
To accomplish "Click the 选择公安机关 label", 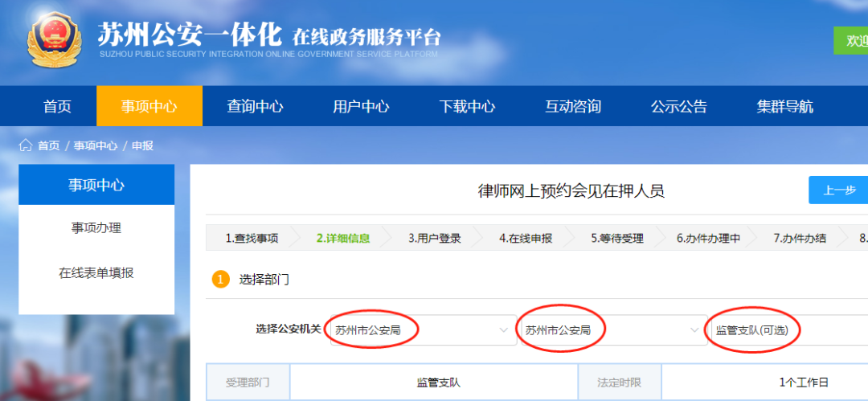I will (x=289, y=329).
